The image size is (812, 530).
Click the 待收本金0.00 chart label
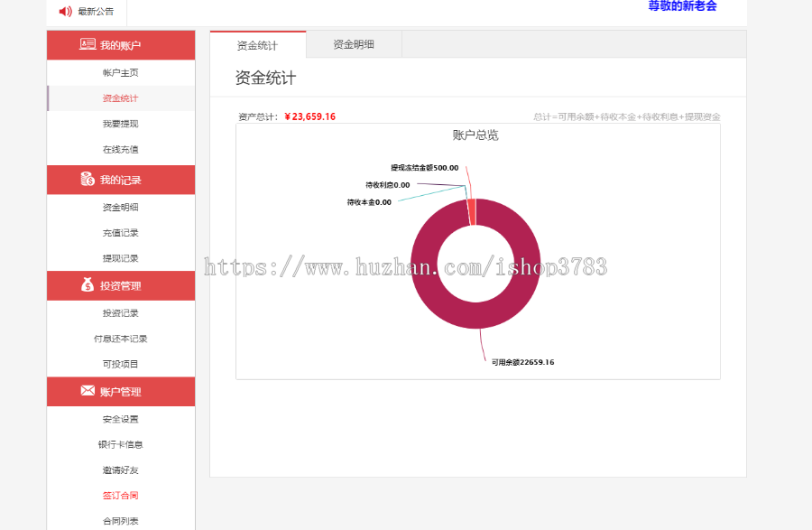[x=369, y=202]
